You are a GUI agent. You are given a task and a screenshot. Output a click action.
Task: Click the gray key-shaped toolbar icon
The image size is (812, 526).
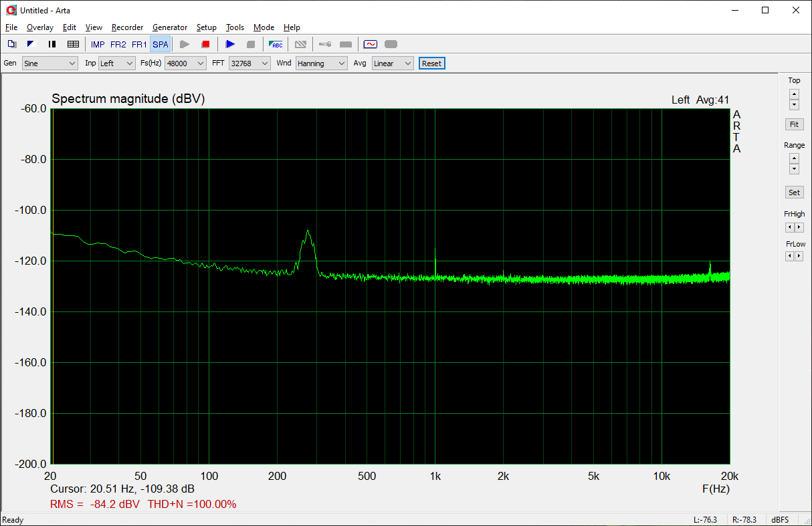click(325, 44)
